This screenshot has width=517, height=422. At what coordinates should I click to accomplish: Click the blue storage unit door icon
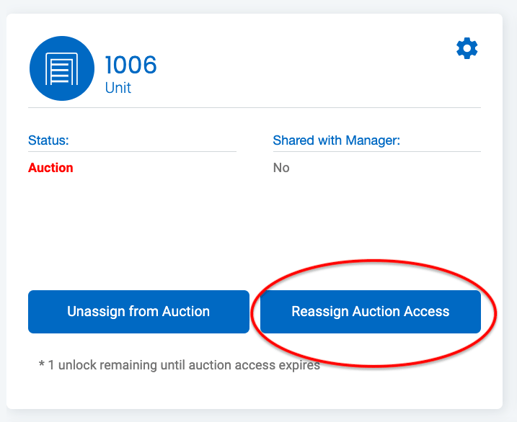pyautogui.click(x=62, y=68)
